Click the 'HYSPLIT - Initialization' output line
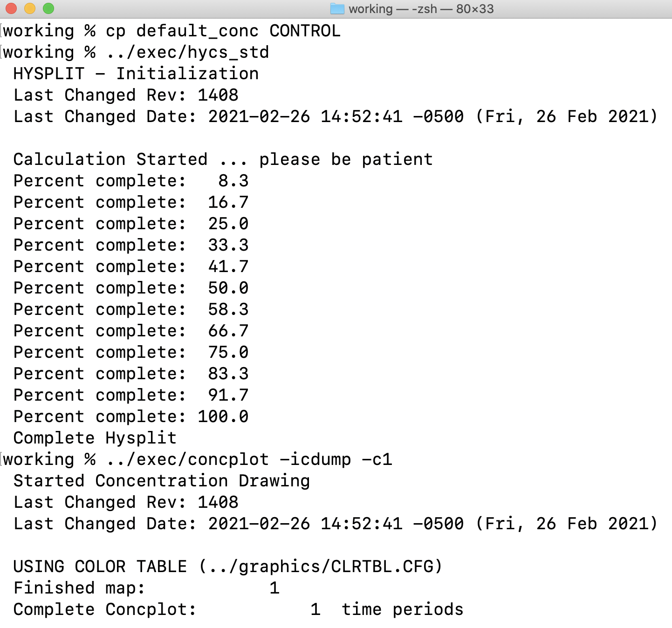The image size is (672, 628). point(136,74)
